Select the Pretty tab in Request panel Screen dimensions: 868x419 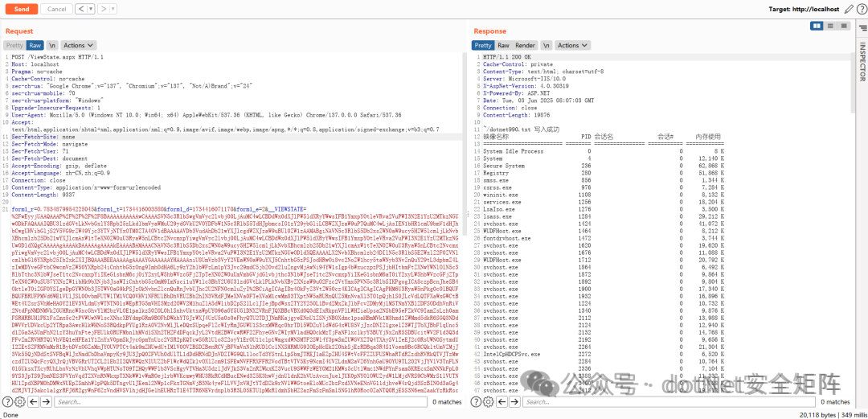(x=14, y=46)
